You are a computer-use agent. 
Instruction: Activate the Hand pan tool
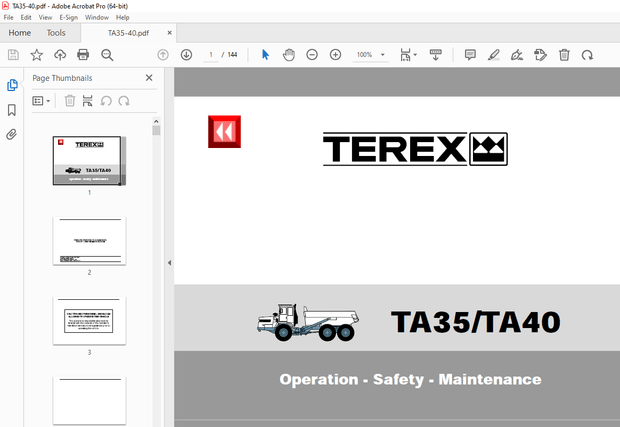tap(289, 55)
